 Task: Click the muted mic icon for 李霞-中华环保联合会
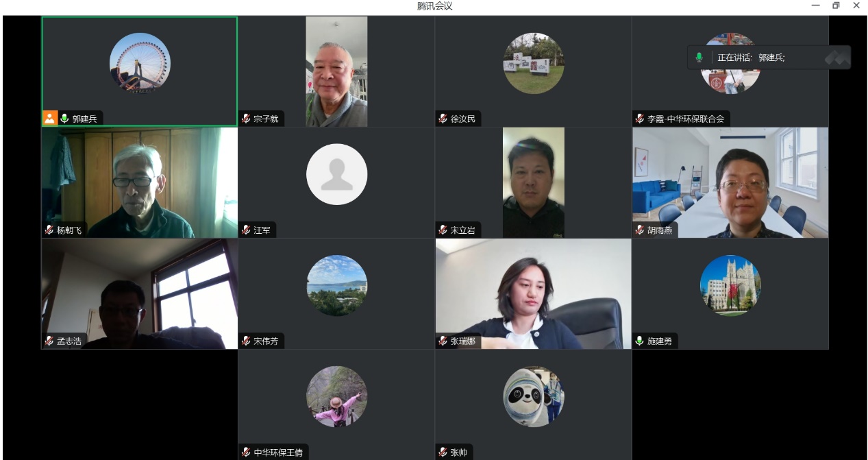pos(640,119)
